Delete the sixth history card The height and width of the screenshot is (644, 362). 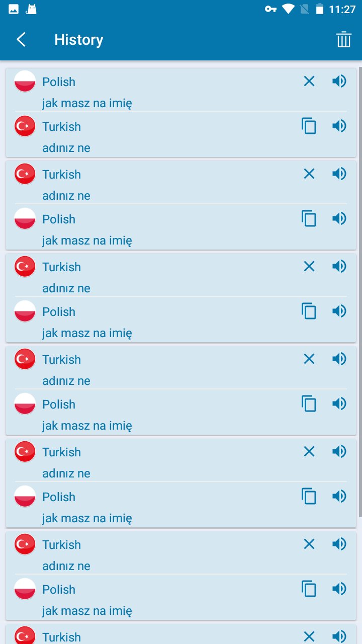(x=309, y=544)
